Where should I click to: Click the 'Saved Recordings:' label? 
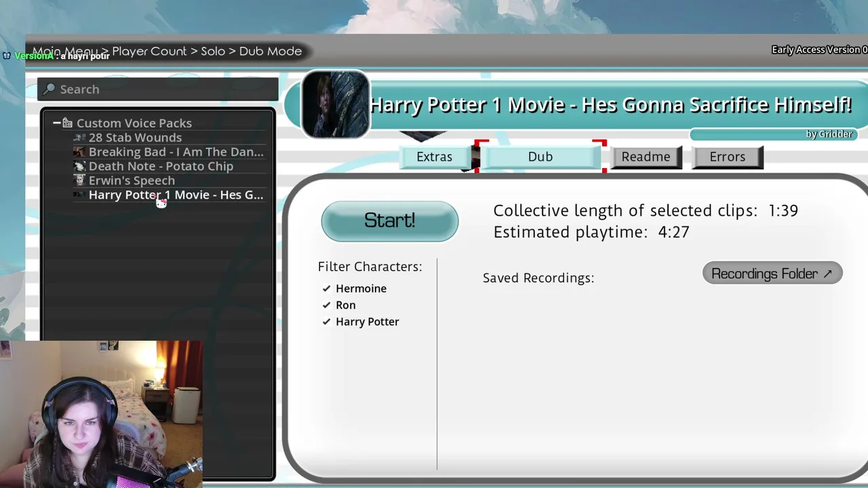tap(538, 278)
